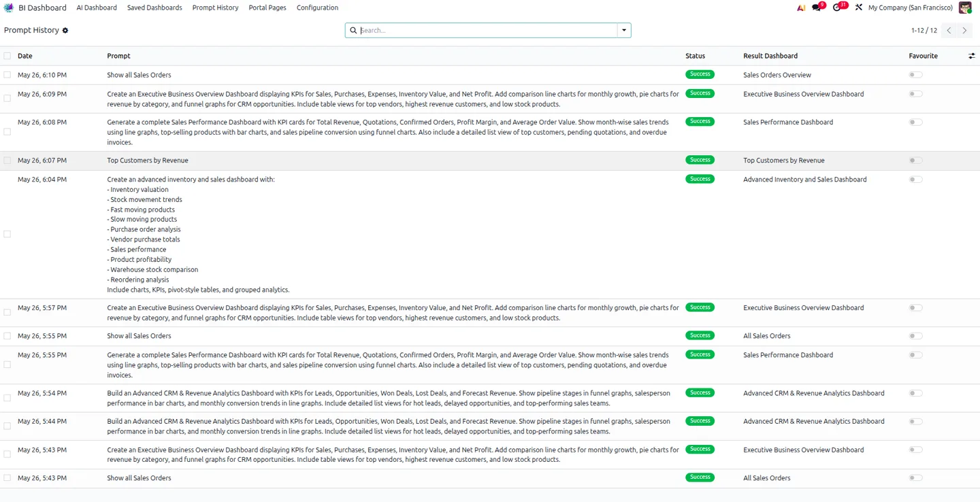
Task: Open the optional columns adjust icon
Action: coord(972,56)
